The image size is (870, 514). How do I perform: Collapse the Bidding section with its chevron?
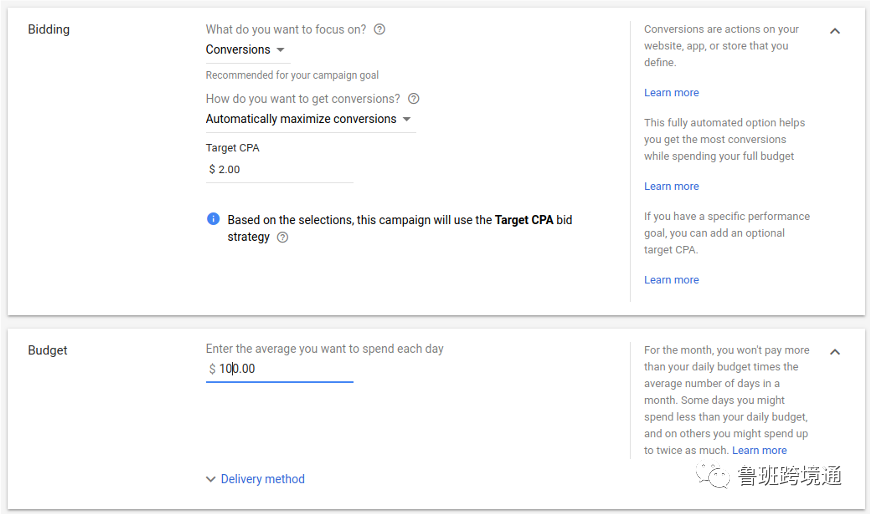(x=835, y=31)
